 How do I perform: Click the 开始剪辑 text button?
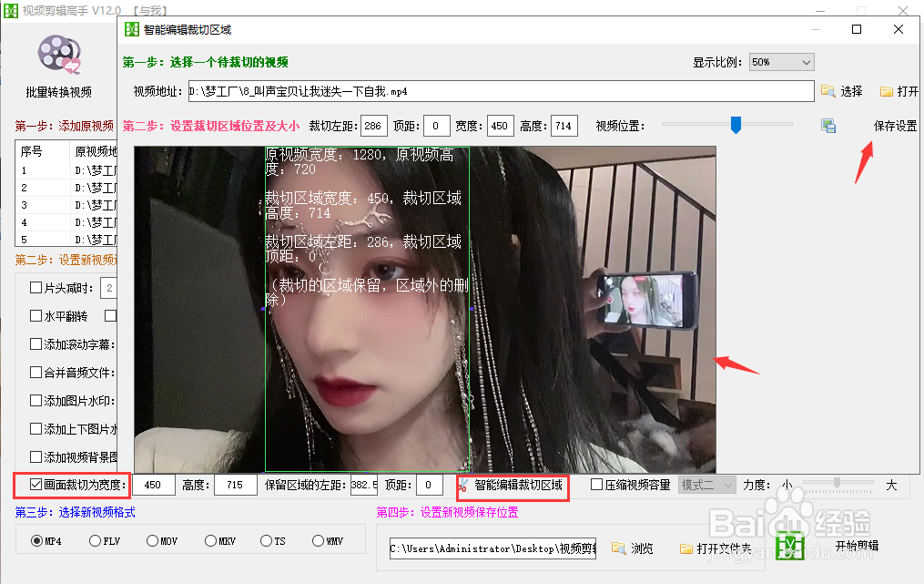pos(857,546)
